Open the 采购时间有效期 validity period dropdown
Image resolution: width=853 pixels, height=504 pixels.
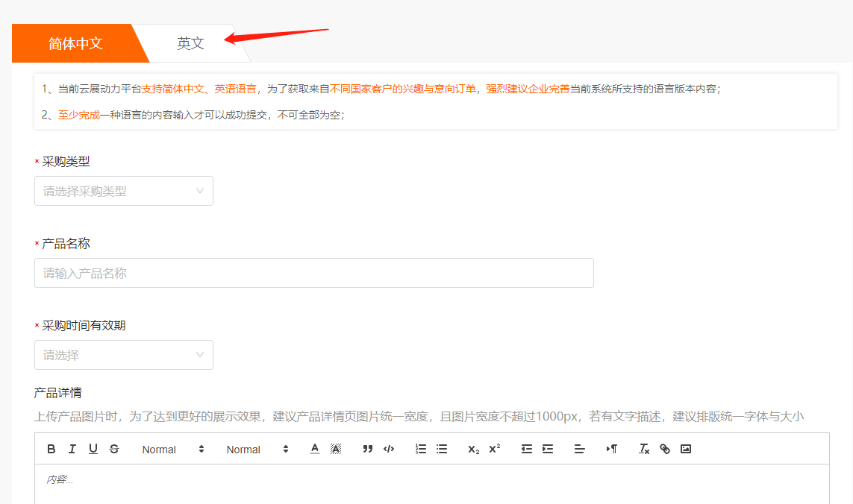(x=123, y=355)
